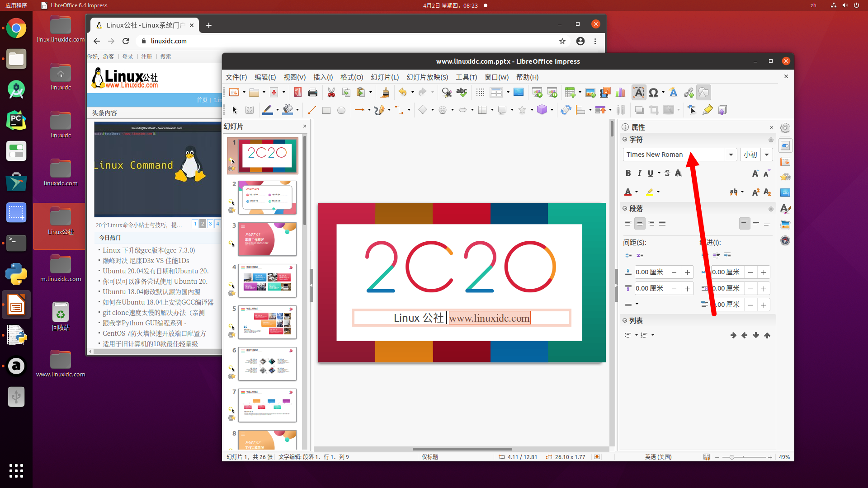Screen dimensions: 868x488
Task: Open the Navigator sidebar icon
Action: (x=785, y=240)
